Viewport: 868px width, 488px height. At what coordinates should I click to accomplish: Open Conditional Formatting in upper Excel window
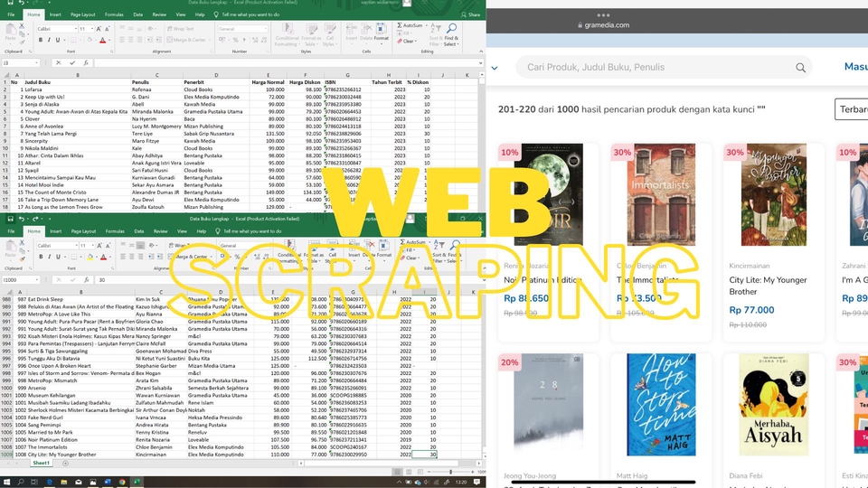click(x=287, y=35)
